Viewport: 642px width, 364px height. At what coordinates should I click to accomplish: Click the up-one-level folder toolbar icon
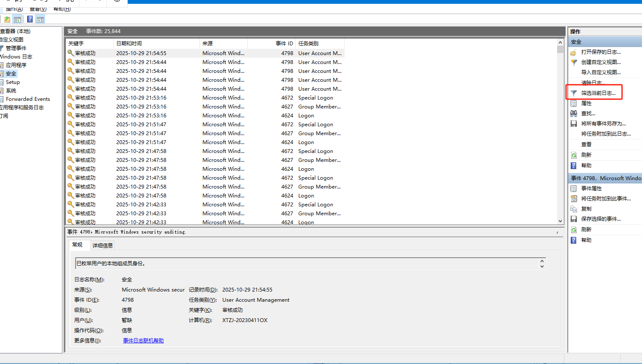click(x=7, y=19)
